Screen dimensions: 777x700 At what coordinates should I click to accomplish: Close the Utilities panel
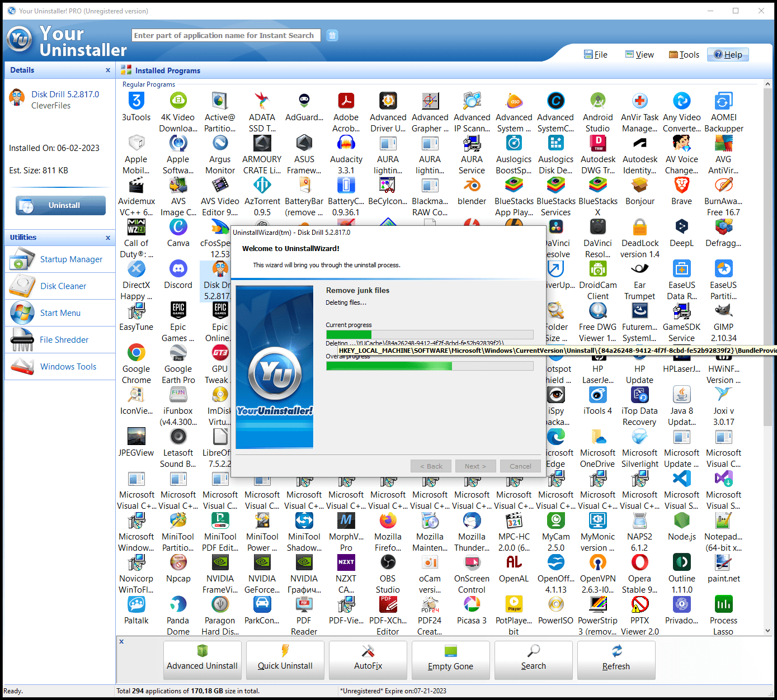pos(108,238)
